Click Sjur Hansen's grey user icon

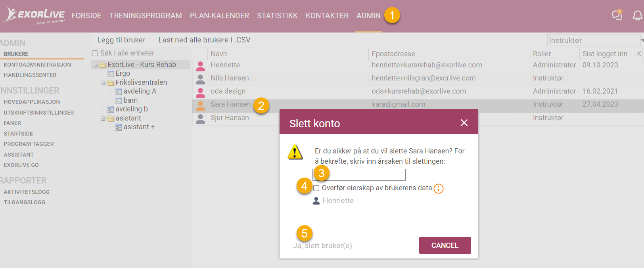click(x=201, y=119)
